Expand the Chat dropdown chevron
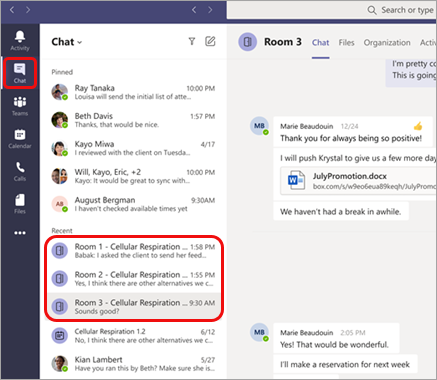This screenshot has width=437, height=380. tap(80, 42)
